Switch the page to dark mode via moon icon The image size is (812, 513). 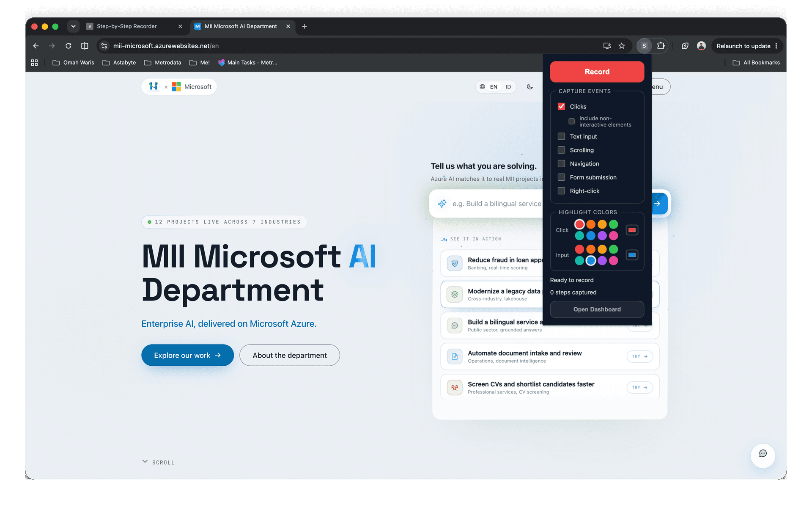coord(530,87)
